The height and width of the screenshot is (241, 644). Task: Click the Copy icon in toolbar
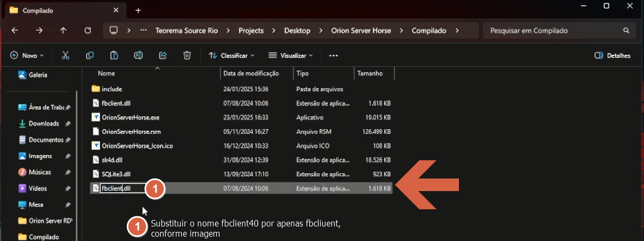click(x=89, y=55)
